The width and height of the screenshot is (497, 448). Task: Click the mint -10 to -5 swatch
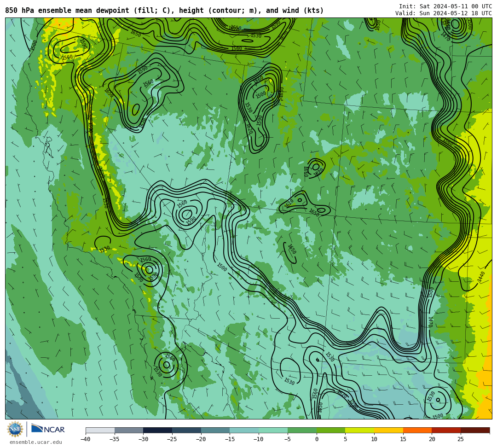273,430
